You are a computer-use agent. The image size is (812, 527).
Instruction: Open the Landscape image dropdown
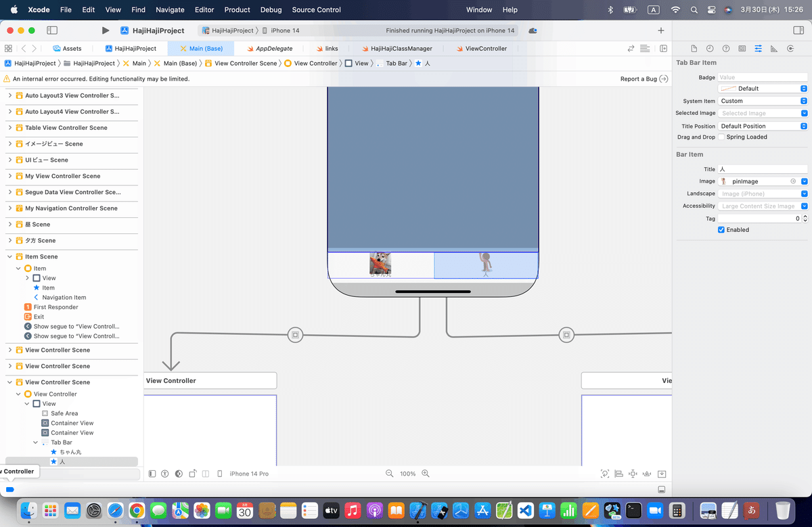[x=804, y=193]
